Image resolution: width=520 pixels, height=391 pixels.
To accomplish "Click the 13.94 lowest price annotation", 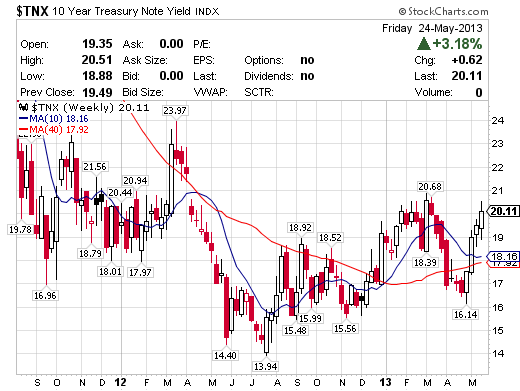I will [x=265, y=367].
